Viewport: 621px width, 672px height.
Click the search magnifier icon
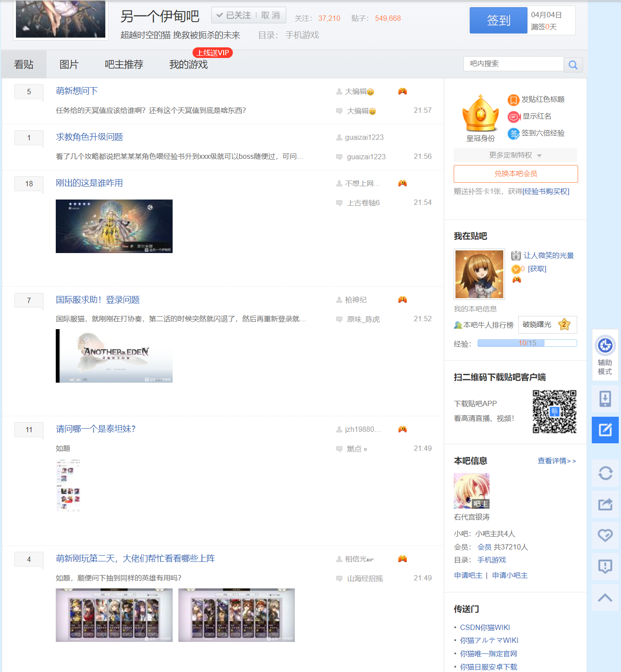coord(573,65)
